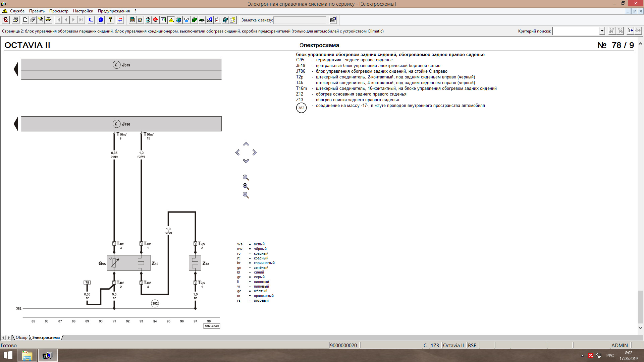Click the top plain magnifier reset zoom
This screenshot has width=644, height=362.
tap(246, 178)
